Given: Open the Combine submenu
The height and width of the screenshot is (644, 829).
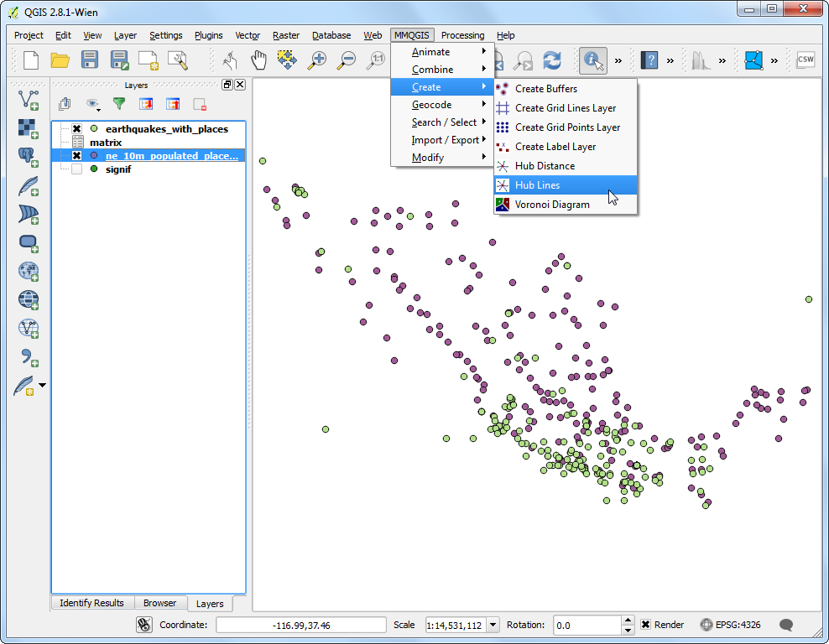Looking at the screenshot, I should [442, 70].
